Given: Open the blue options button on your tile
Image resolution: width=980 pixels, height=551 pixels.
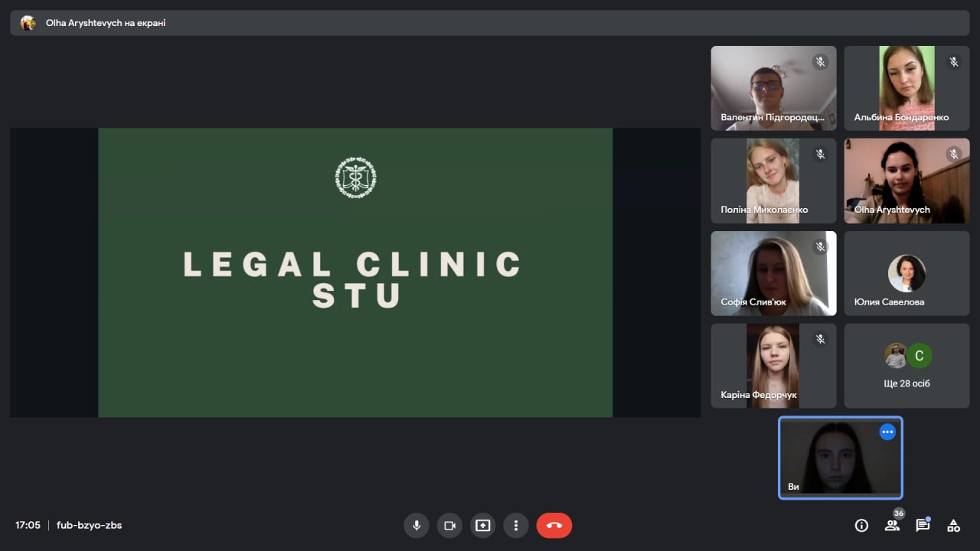Looking at the screenshot, I should tap(887, 432).
